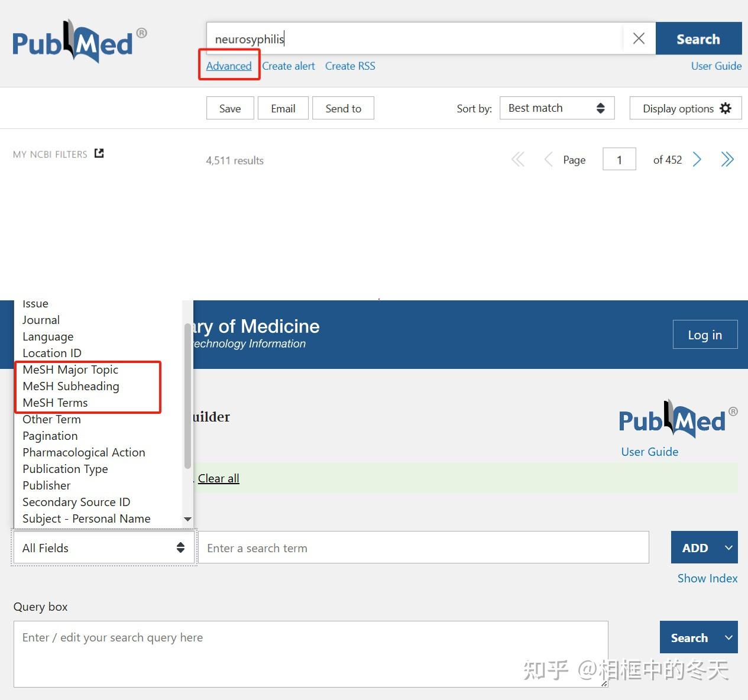
Task: Clear the search box using the X icon
Action: (639, 38)
